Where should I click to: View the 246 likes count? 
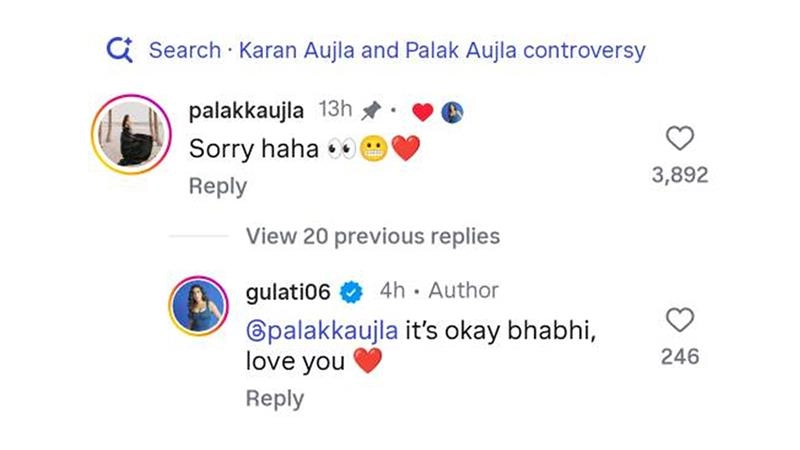(680, 356)
